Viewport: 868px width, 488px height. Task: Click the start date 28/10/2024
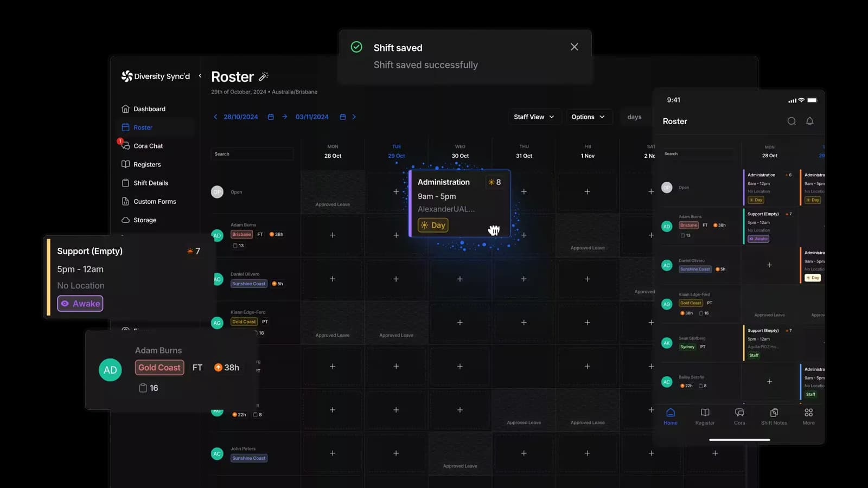241,117
